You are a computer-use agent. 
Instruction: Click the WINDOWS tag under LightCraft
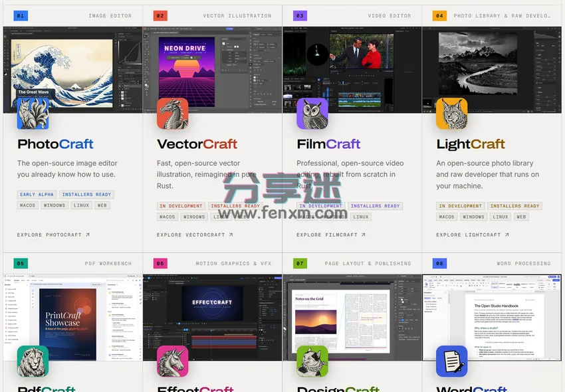tap(473, 217)
